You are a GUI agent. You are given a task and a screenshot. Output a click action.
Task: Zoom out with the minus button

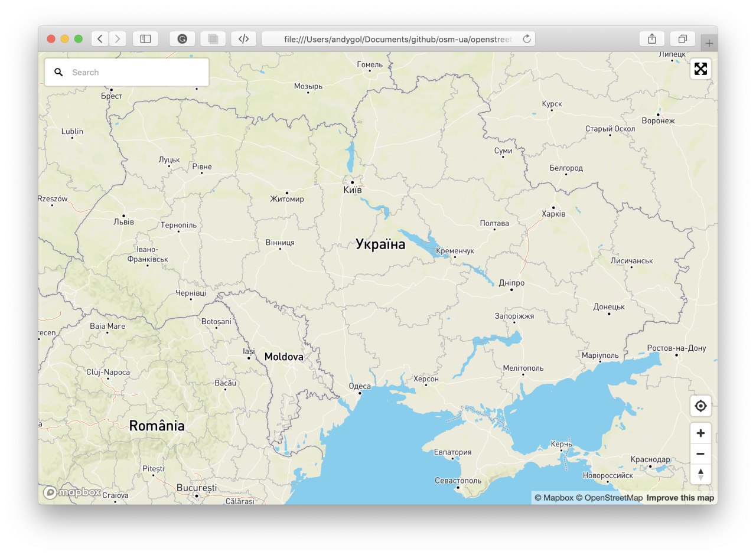(700, 454)
